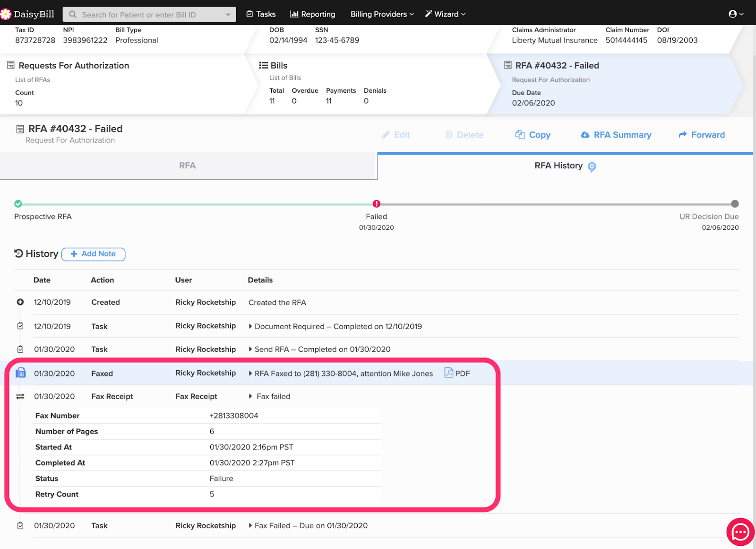The image size is (756, 549).
Task: Click the green Prospective RFA checkmark marker
Action: [x=18, y=204]
